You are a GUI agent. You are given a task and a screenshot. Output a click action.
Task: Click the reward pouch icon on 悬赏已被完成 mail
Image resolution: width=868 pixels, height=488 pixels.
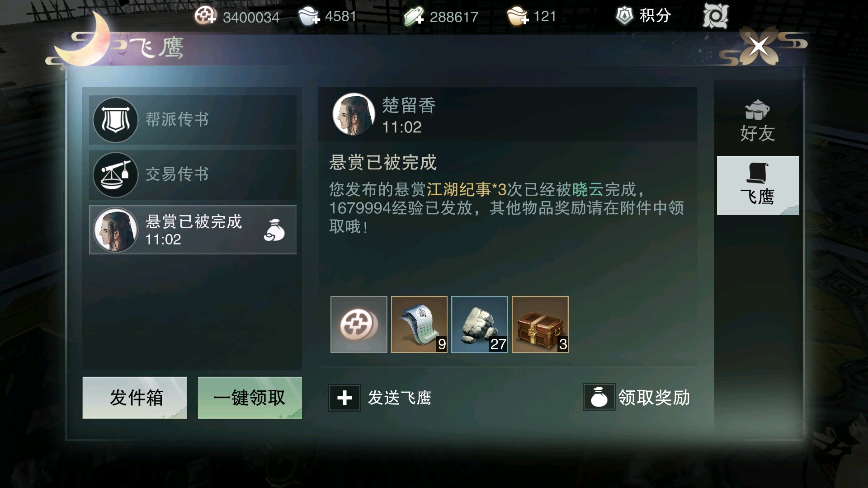(274, 230)
